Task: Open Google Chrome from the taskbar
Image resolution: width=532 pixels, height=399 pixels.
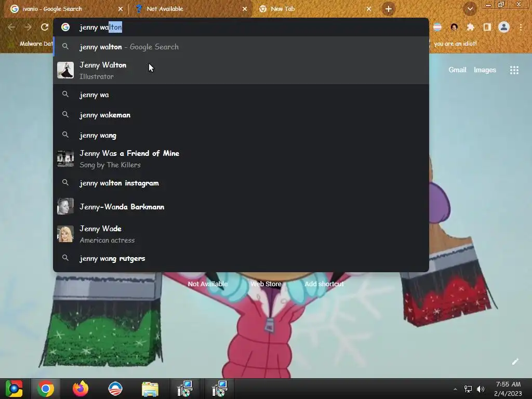Action: (46, 389)
